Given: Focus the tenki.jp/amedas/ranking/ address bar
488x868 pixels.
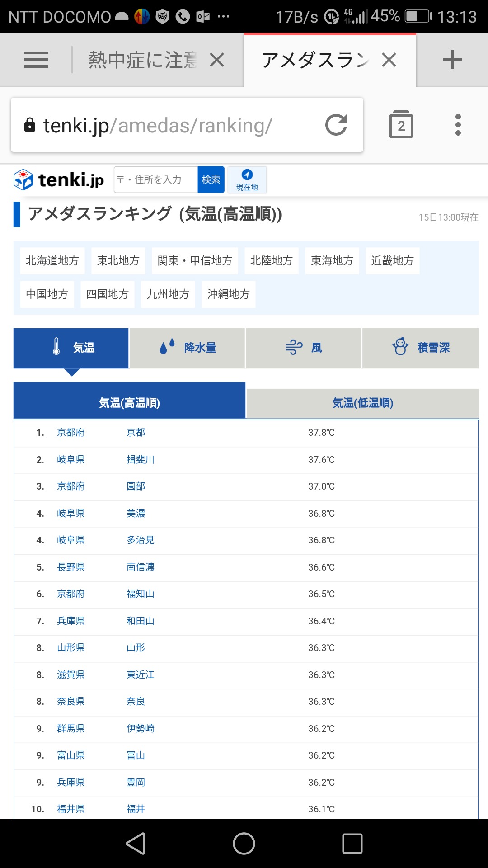Looking at the screenshot, I should tap(187, 125).
